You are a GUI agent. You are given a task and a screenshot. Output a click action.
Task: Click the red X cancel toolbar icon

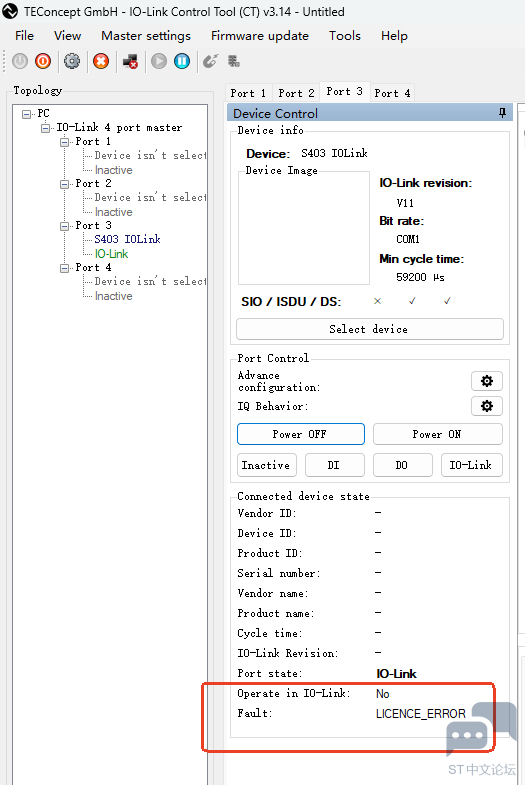101,62
